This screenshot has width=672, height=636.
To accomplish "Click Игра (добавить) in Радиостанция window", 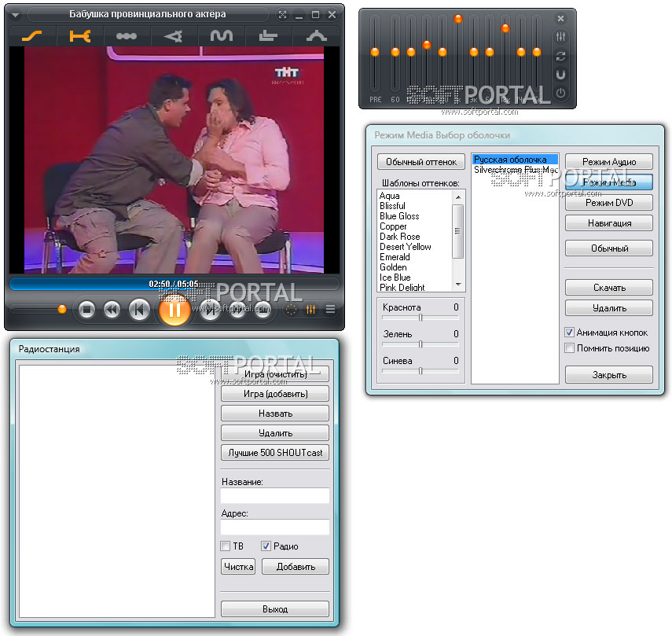I will pyautogui.click(x=275, y=393).
